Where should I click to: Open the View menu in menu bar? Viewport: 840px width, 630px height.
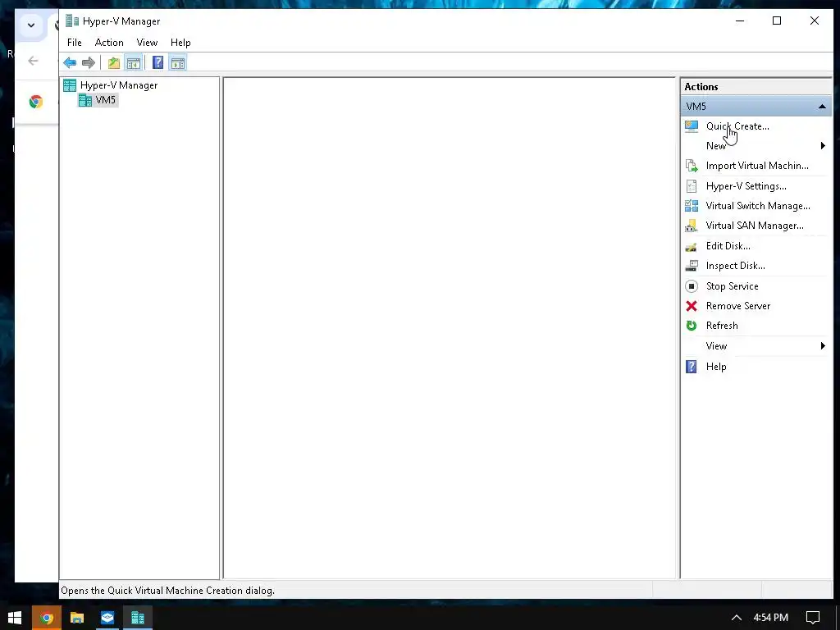pos(147,43)
